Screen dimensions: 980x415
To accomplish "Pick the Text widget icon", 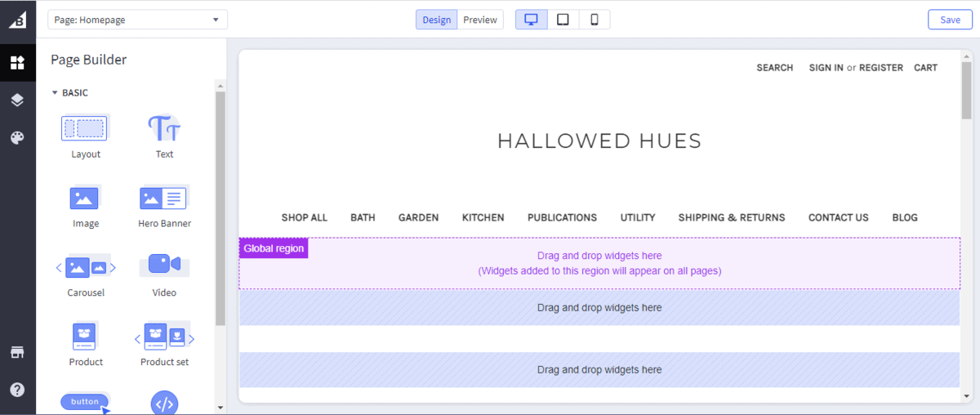I will pyautogui.click(x=164, y=128).
